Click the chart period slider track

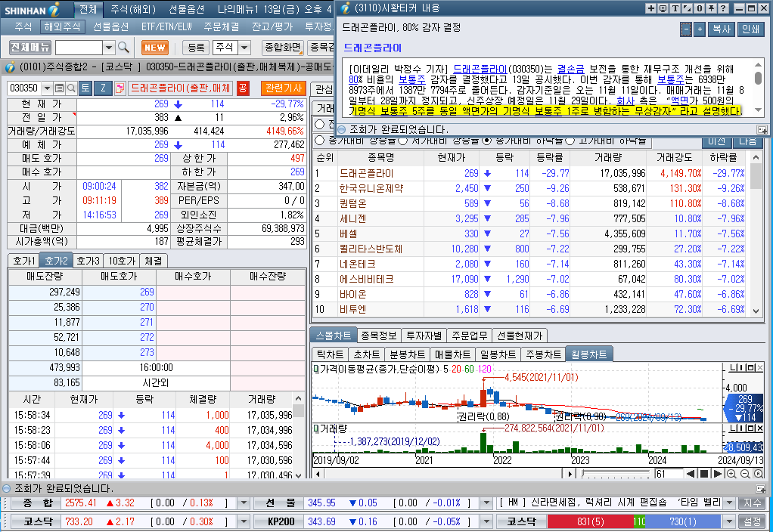coord(615,474)
